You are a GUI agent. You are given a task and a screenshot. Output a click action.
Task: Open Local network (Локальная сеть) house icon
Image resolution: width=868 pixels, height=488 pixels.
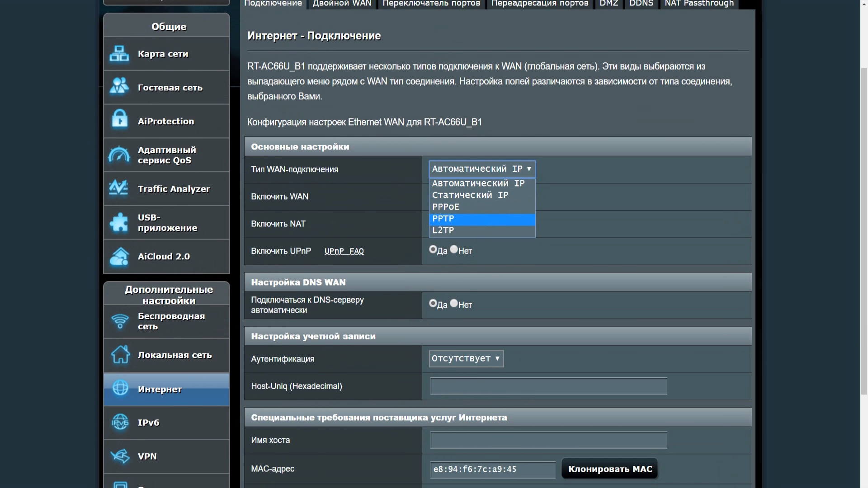coord(120,355)
